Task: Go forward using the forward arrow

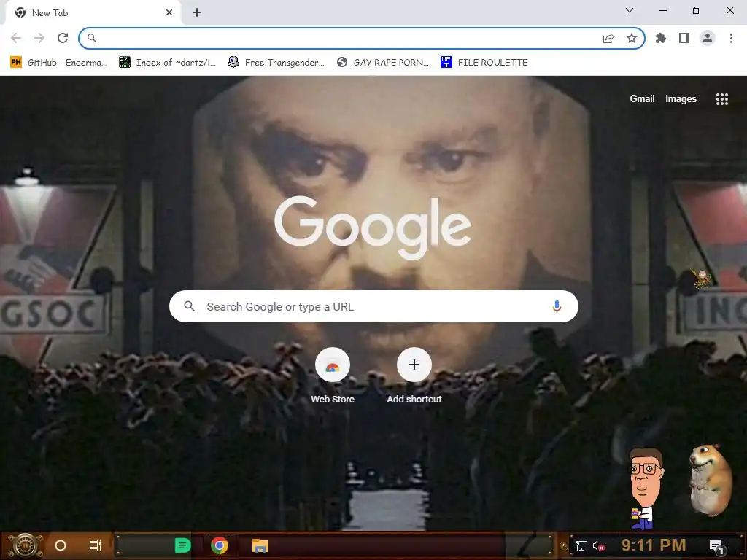Action: (x=39, y=38)
